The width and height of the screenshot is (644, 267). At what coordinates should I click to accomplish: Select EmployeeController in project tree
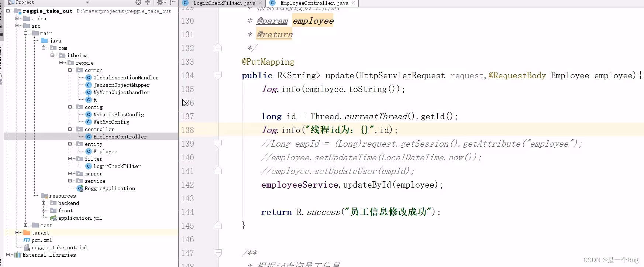120,137
